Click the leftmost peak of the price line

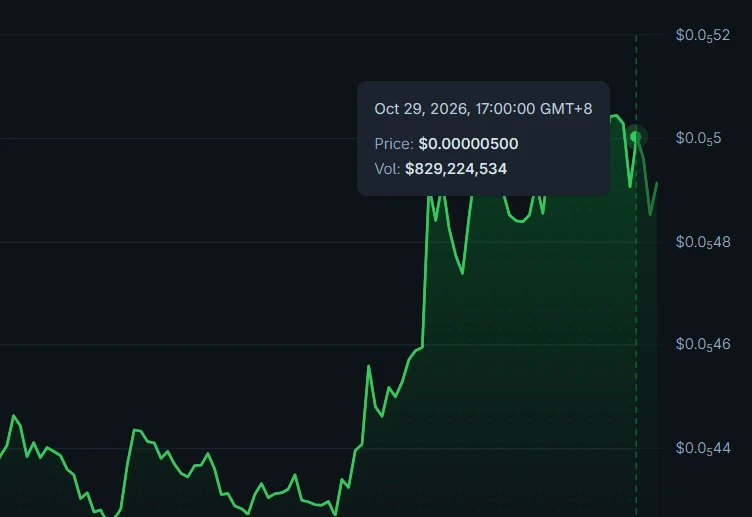pyautogui.click(x=13, y=416)
